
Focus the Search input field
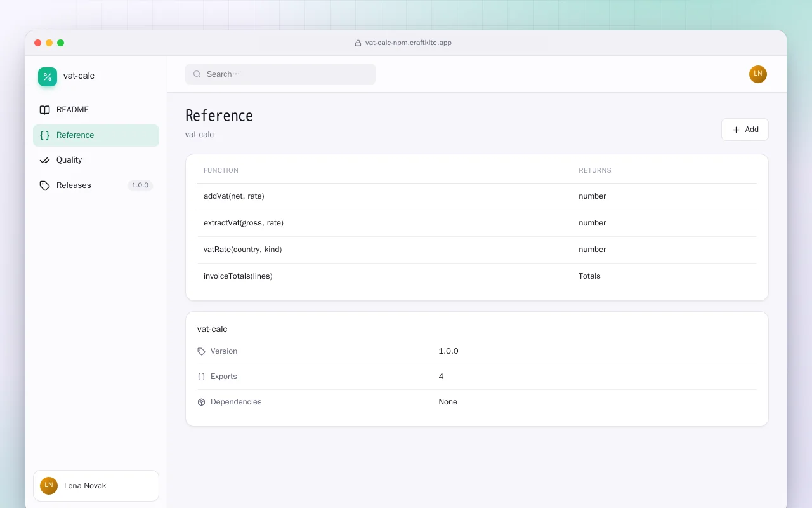pos(280,74)
